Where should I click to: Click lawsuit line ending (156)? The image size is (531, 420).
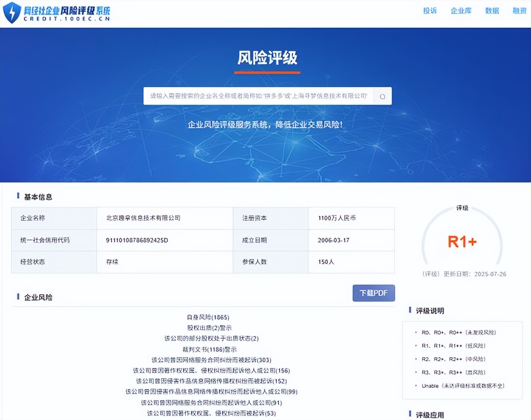click(211, 371)
